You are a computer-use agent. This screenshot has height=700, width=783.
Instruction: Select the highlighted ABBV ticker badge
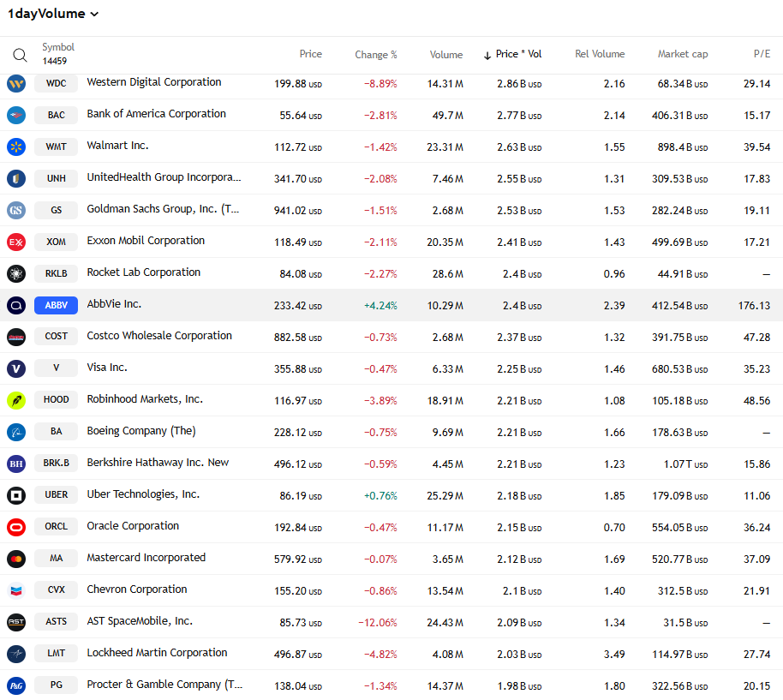(x=56, y=305)
